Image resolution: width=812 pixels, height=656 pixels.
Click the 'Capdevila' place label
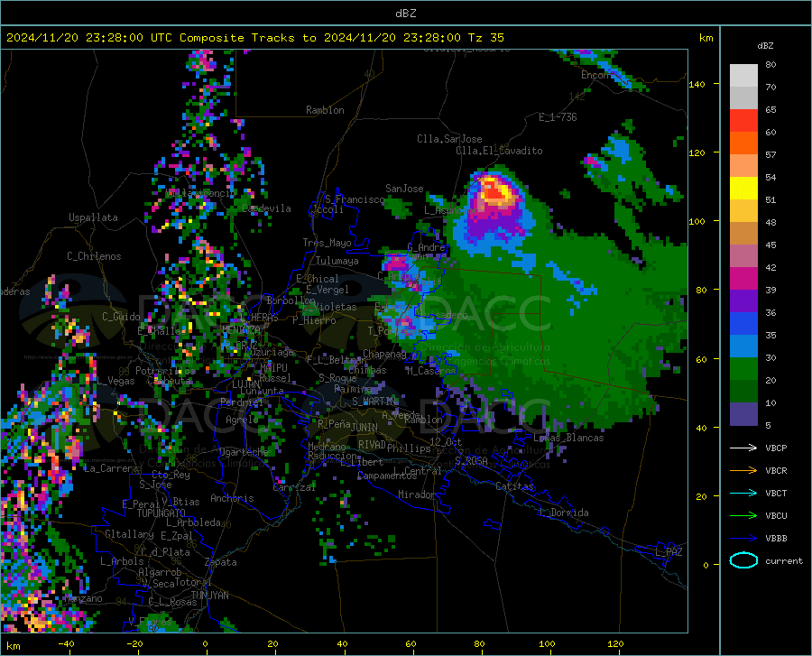pyautogui.click(x=266, y=208)
